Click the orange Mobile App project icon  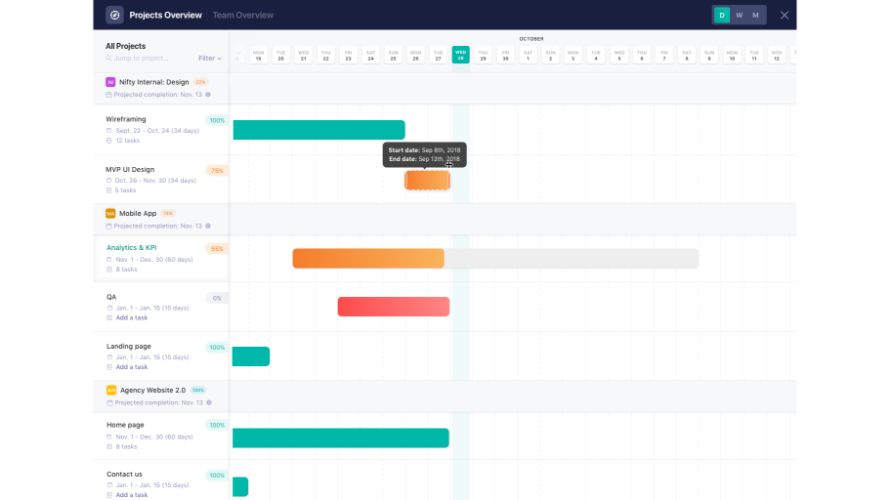110,213
